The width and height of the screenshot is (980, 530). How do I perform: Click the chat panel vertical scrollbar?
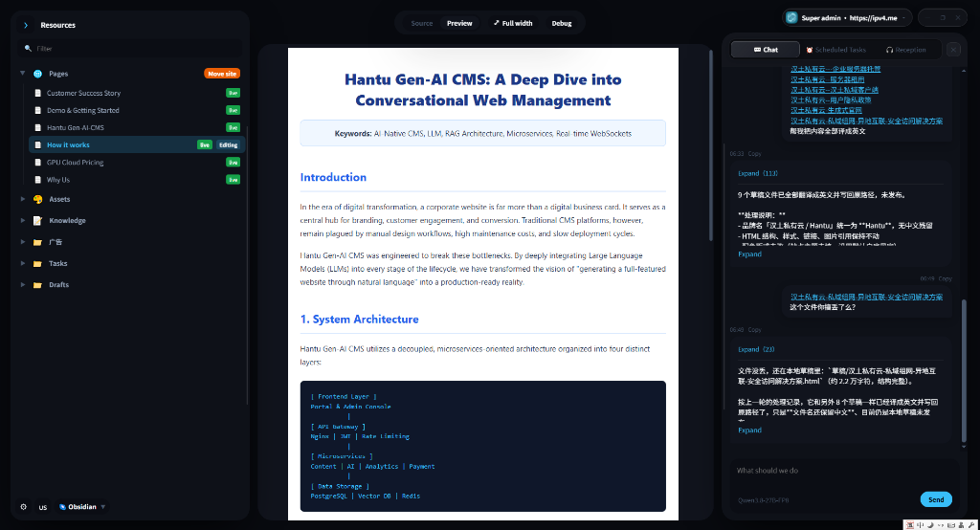coord(964,370)
